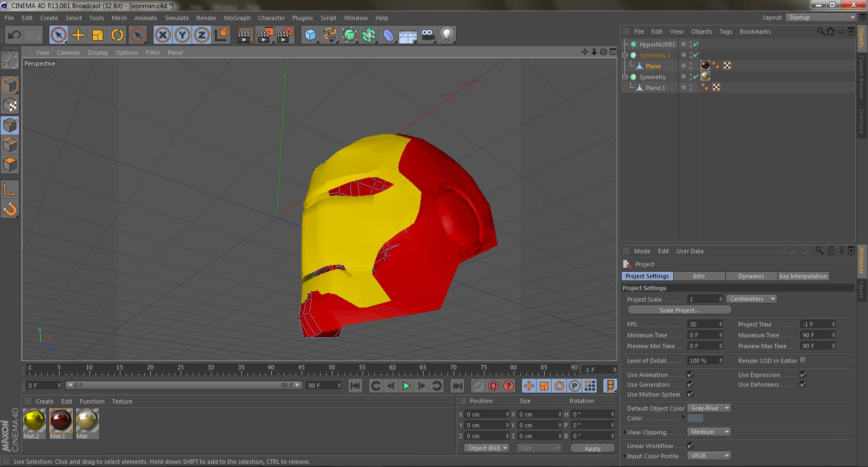This screenshot has height=467, width=868.
Task: Open the MoGraph menu
Action: pyautogui.click(x=237, y=18)
